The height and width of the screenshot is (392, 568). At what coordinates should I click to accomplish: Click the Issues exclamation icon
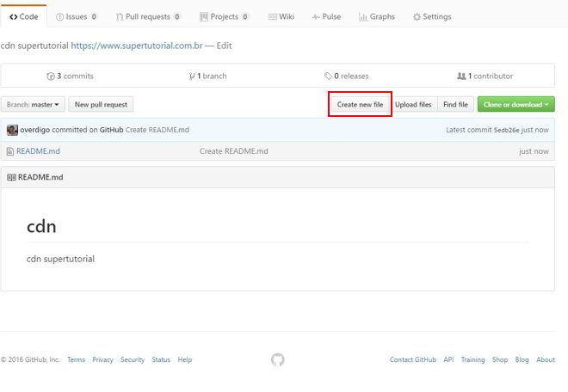[59, 17]
